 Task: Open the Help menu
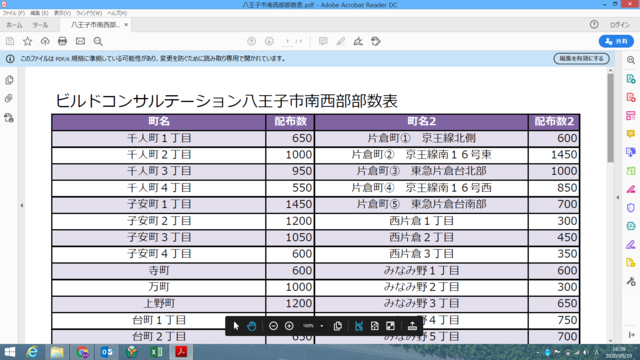(x=117, y=13)
